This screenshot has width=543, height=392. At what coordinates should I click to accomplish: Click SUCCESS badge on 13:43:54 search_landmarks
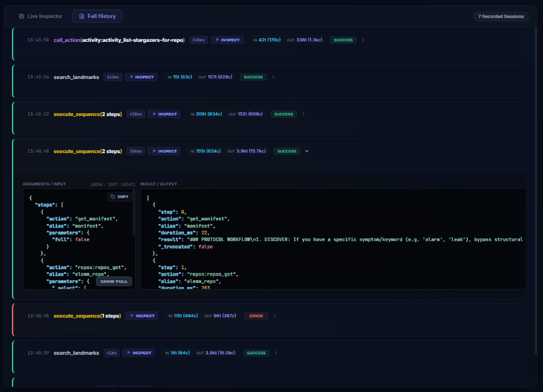tap(253, 77)
